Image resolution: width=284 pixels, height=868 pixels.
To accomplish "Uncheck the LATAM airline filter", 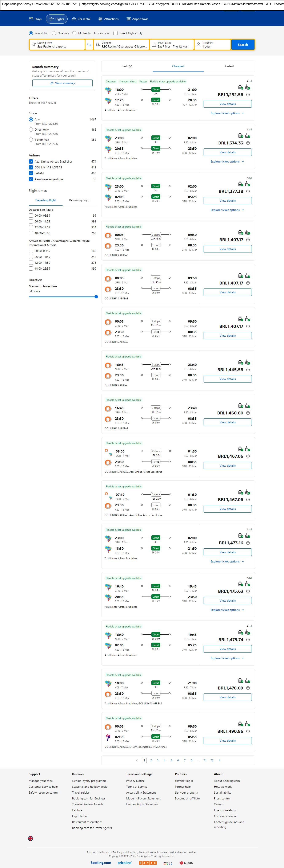I will [31, 173].
